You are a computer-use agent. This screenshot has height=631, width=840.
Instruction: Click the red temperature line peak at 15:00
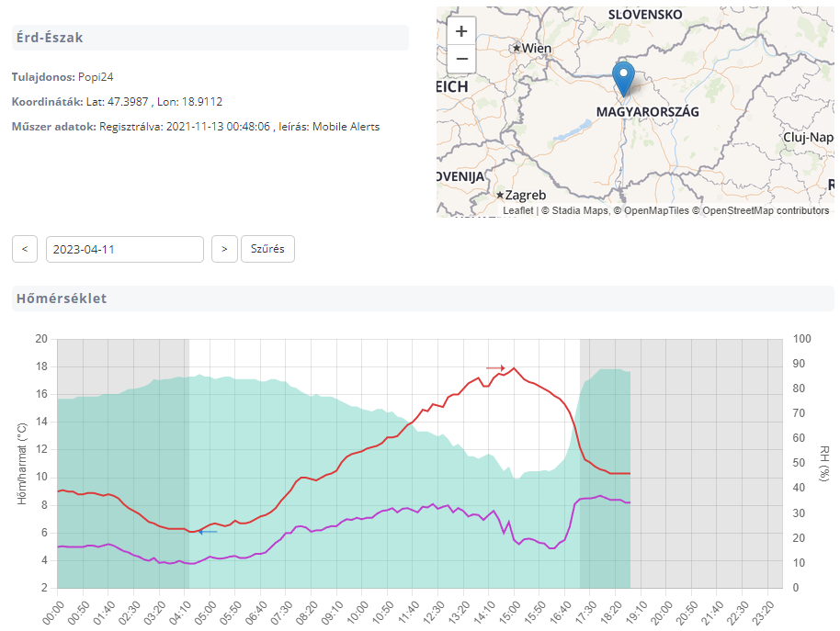pyautogui.click(x=514, y=368)
